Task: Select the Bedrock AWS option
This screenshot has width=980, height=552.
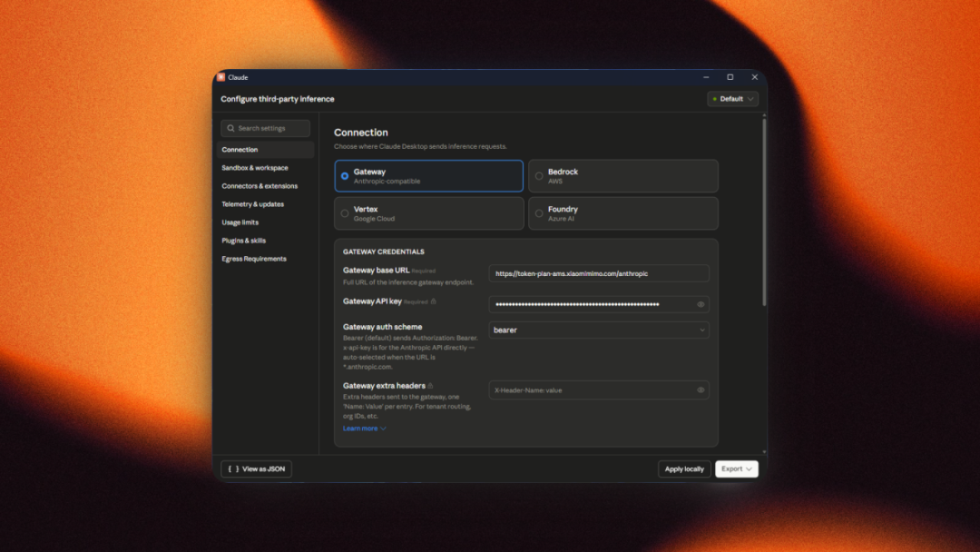Action: click(x=623, y=175)
